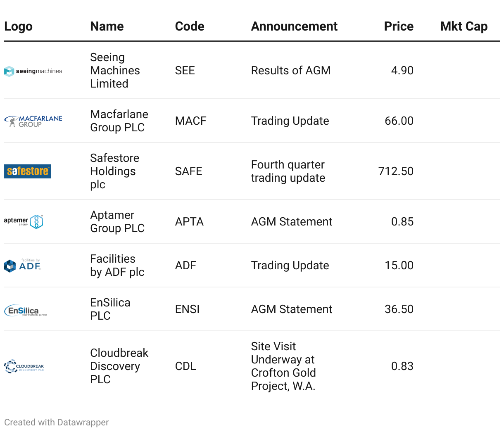
Task: Click the Cloudbreak Discovery logo
Action: tap(24, 366)
